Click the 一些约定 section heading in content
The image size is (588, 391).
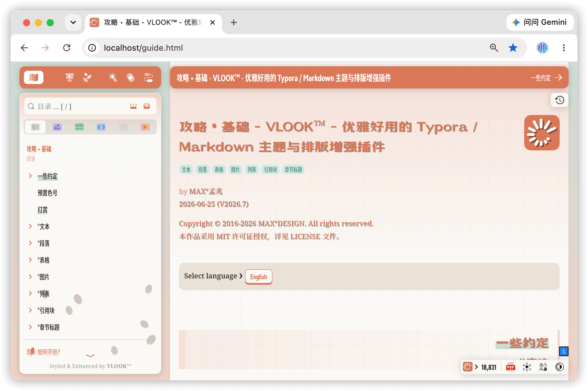click(522, 343)
